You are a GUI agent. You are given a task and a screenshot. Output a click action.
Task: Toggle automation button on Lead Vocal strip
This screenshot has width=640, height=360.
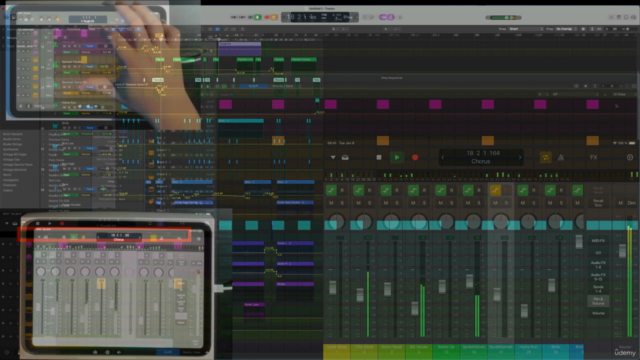click(x=331, y=190)
